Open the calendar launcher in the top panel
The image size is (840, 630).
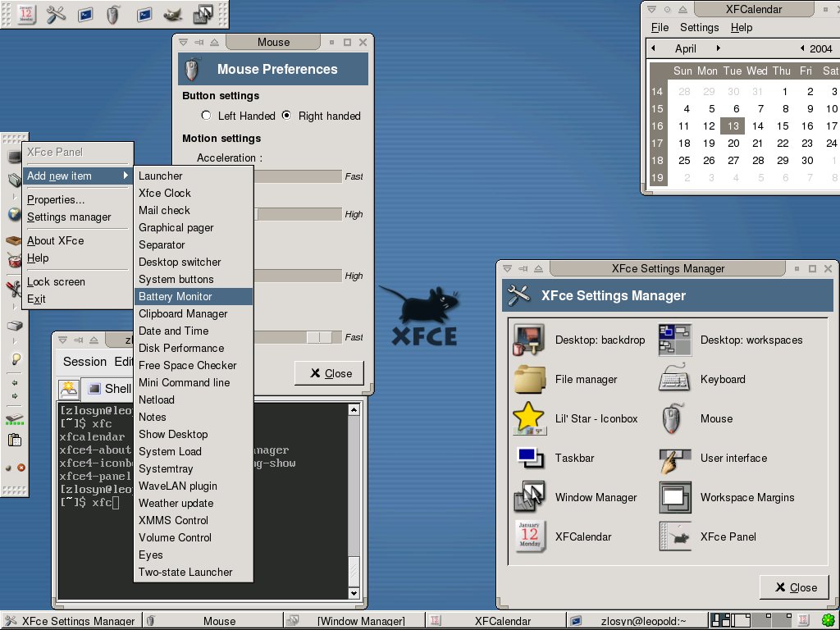coord(25,14)
